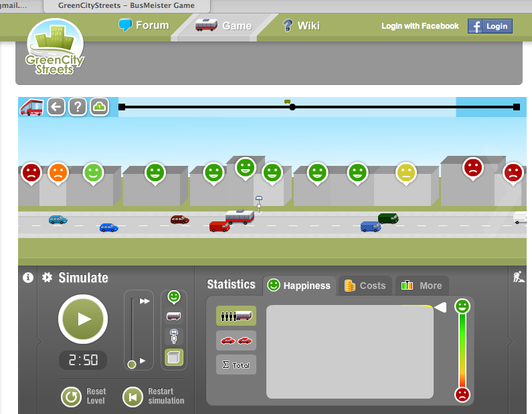Click the blue van on the road
The height and width of the screenshot is (414, 532).
pyautogui.click(x=371, y=227)
